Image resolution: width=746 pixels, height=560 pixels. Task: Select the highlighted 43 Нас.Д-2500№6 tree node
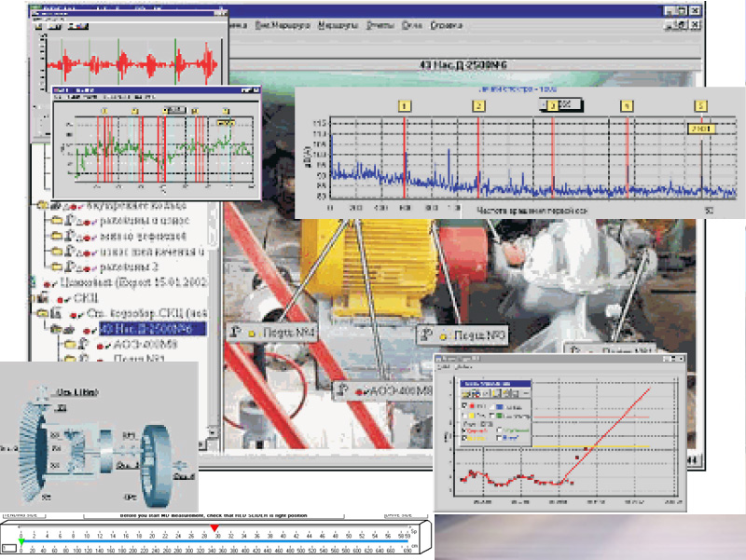point(153,329)
